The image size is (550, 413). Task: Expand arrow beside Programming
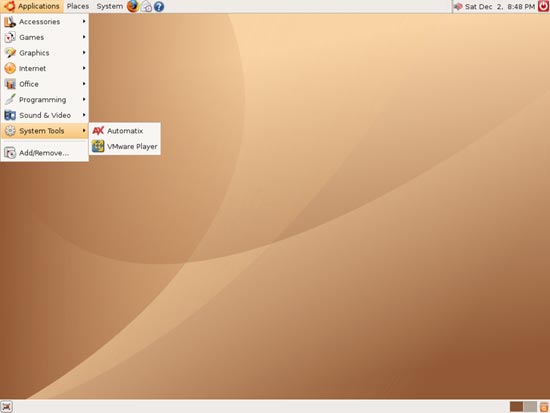tap(84, 99)
